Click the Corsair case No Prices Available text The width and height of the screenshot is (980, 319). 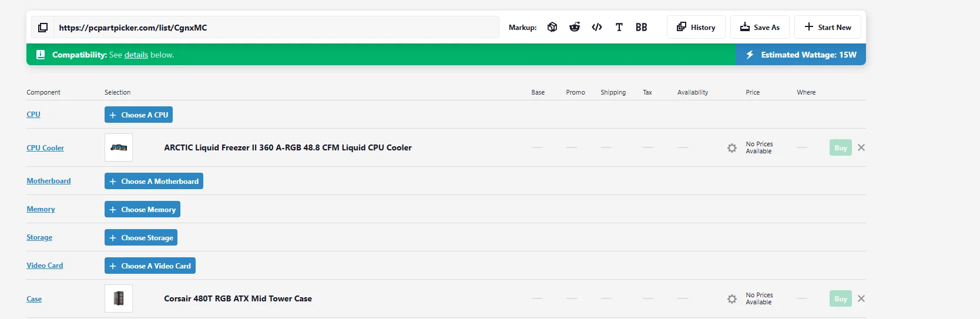[x=759, y=298]
